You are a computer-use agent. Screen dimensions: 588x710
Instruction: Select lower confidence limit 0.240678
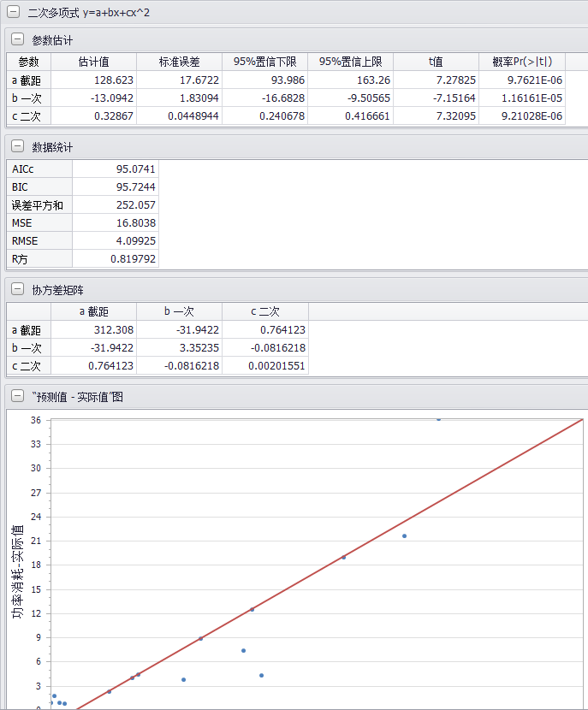pos(265,116)
